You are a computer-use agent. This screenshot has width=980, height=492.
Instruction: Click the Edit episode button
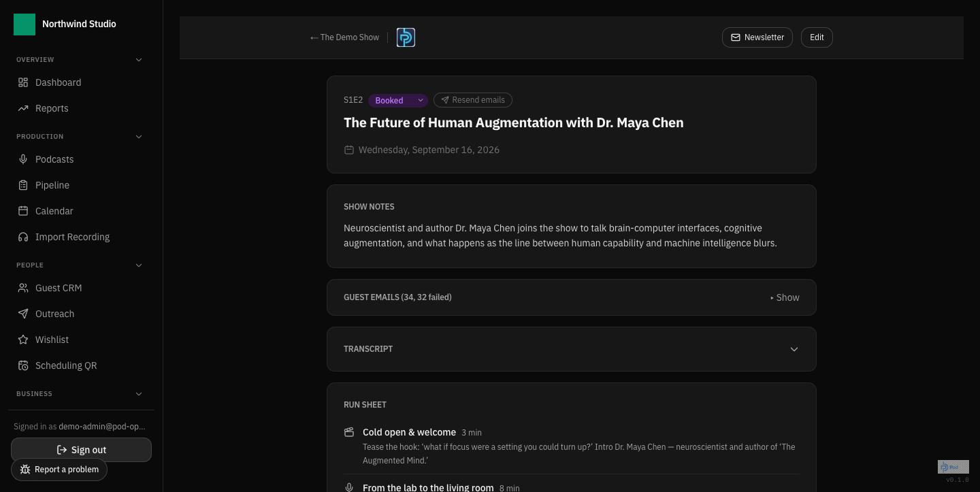click(x=817, y=37)
